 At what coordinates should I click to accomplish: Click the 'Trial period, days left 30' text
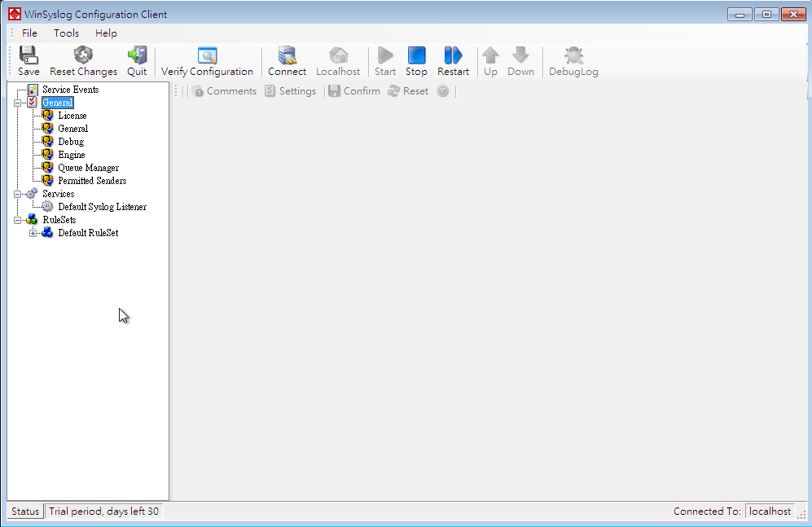coord(103,512)
